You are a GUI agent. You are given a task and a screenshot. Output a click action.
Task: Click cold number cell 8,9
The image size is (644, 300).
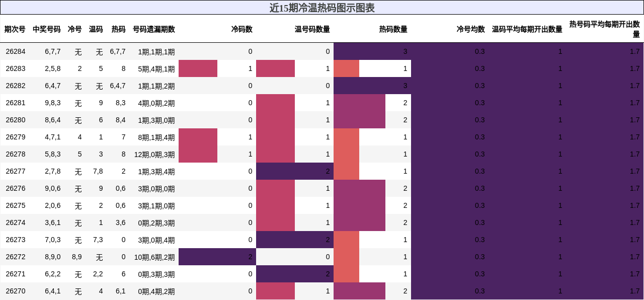tap(77, 257)
